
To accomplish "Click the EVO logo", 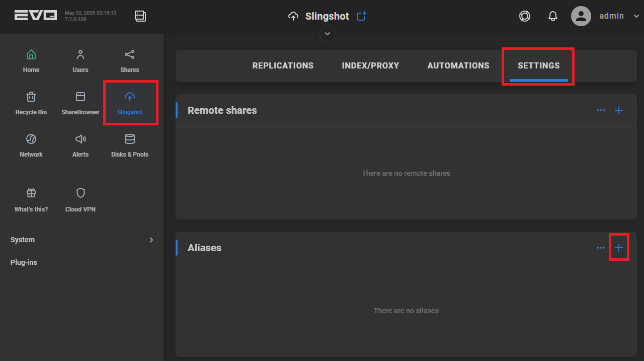I will (36, 16).
